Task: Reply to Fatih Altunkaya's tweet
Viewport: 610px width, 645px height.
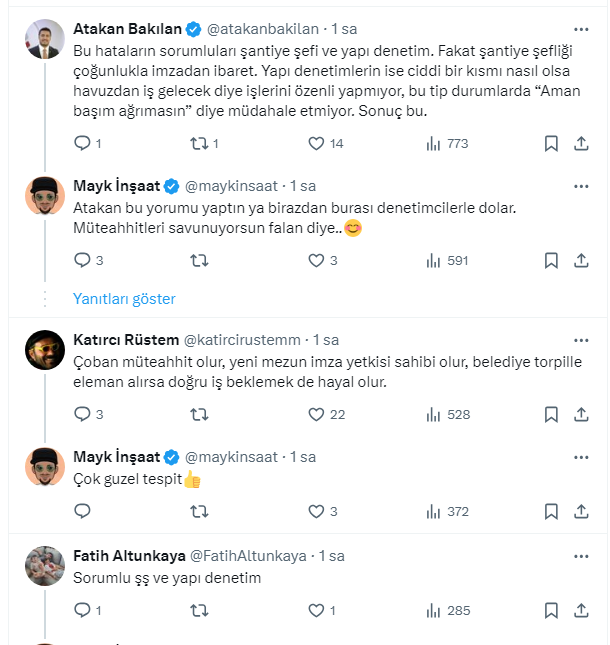Action: point(83,609)
